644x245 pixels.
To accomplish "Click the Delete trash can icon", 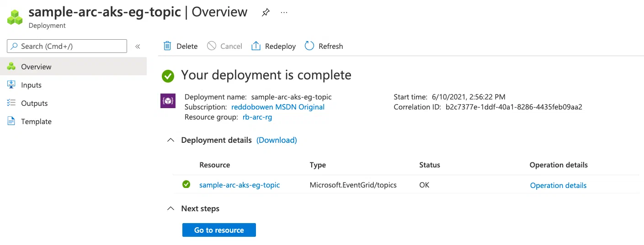I will coord(167,46).
